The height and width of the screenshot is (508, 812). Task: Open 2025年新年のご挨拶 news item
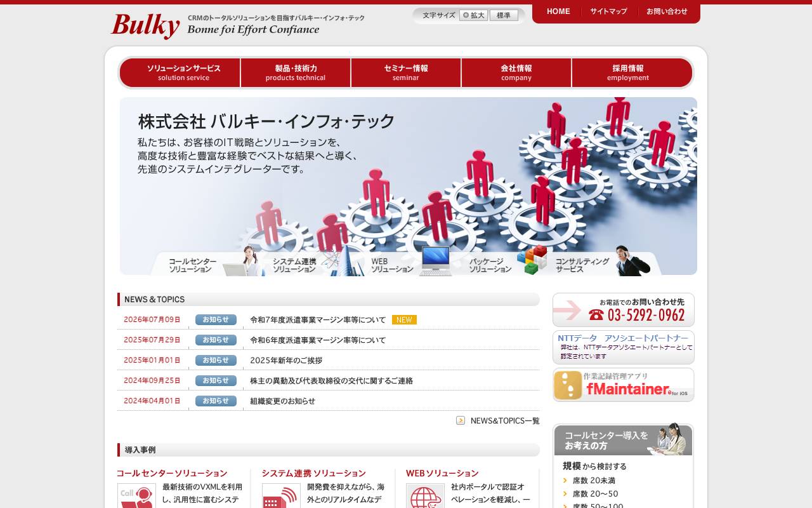pos(286,361)
